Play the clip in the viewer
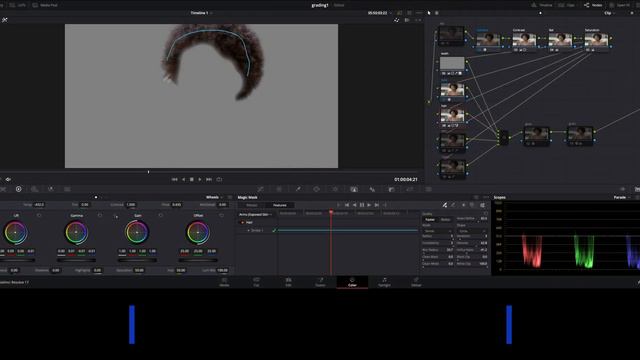Image resolution: width=640 pixels, height=360 pixels. click(200, 180)
